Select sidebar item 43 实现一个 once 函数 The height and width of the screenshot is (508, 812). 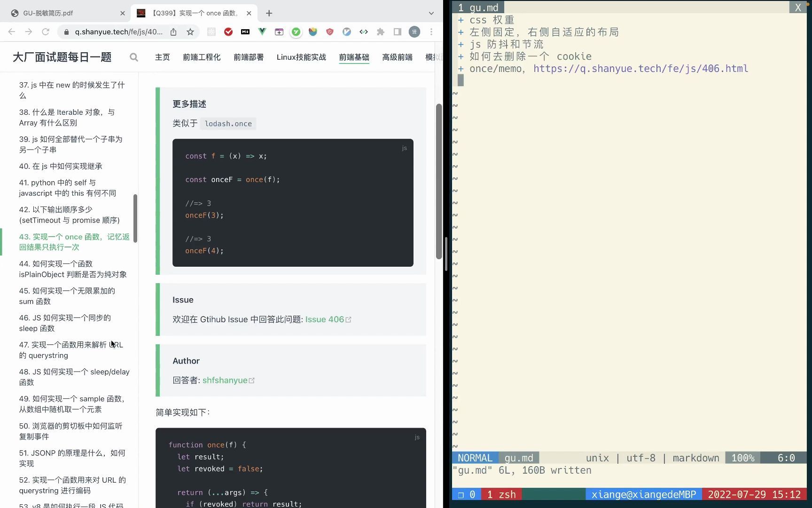click(x=74, y=242)
